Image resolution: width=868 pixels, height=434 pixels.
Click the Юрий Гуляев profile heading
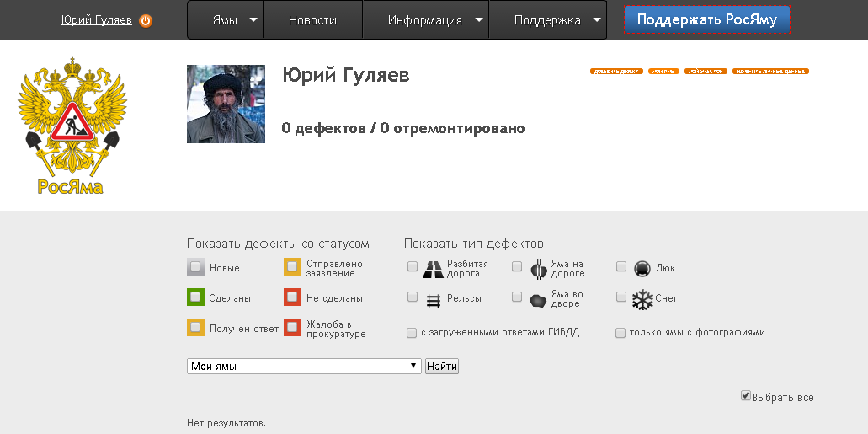pos(345,75)
